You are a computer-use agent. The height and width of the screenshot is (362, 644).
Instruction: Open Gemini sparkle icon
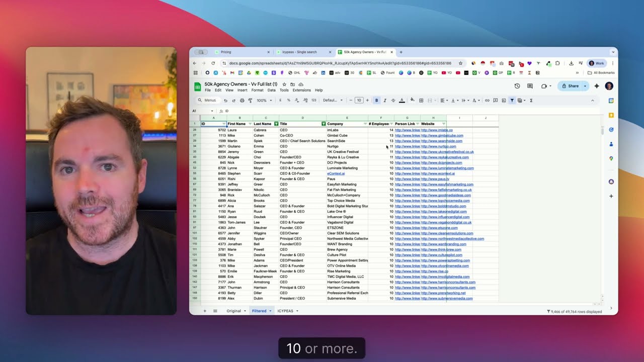pyautogui.click(x=597, y=86)
